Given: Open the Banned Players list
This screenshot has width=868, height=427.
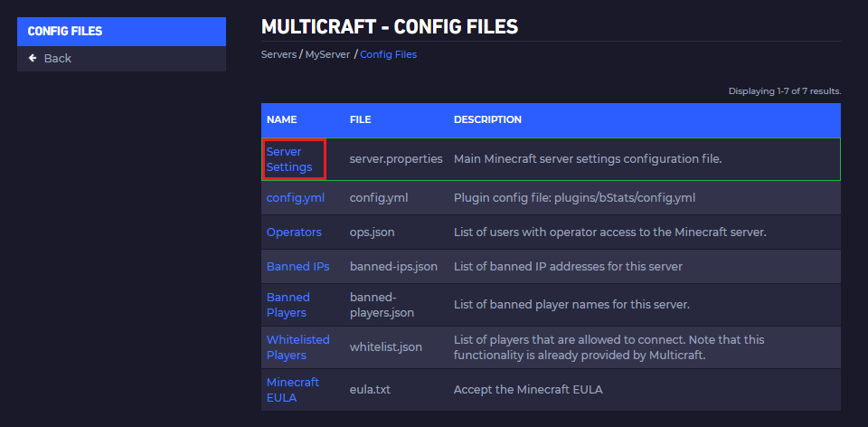Looking at the screenshot, I should click(x=288, y=305).
